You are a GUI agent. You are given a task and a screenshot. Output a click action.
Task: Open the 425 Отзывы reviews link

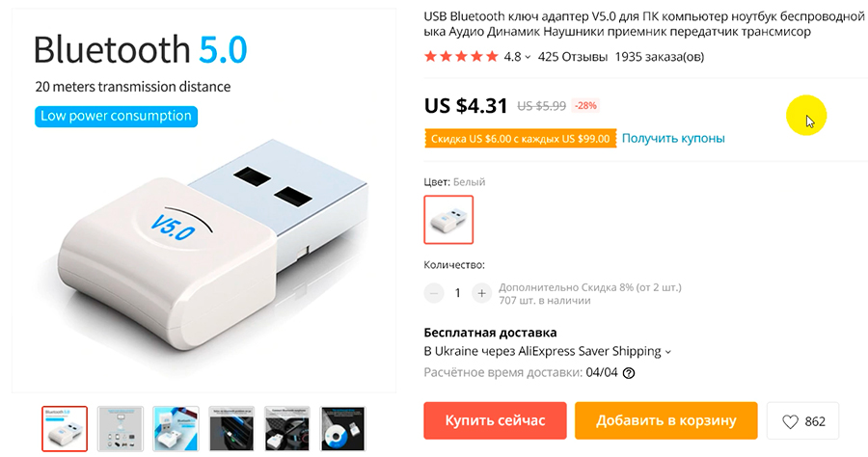pyautogui.click(x=573, y=57)
